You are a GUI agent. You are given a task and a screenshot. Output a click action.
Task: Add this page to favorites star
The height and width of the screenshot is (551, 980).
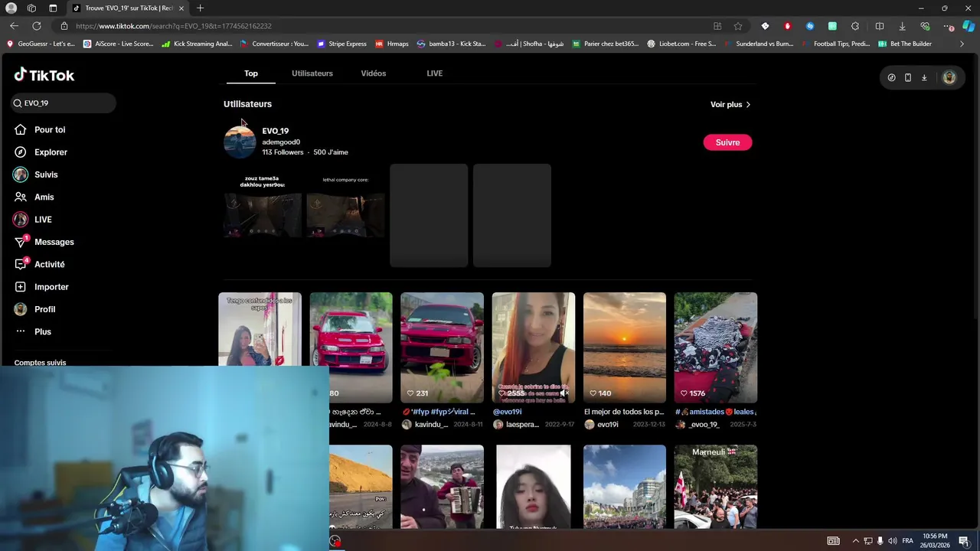click(x=738, y=26)
